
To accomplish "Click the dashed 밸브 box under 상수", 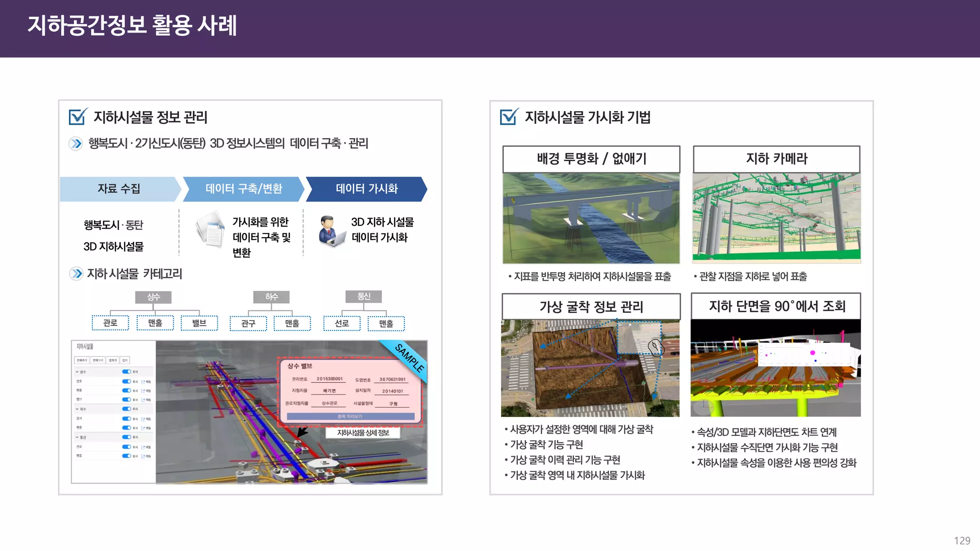I will (x=199, y=323).
